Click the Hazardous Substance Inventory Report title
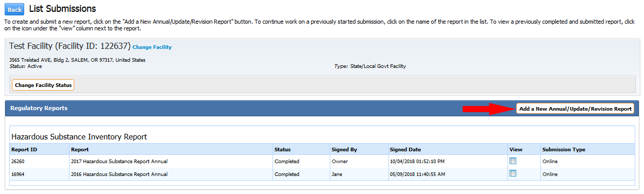Screen dimensions: 644x194 pyautogui.click(x=79, y=137)
